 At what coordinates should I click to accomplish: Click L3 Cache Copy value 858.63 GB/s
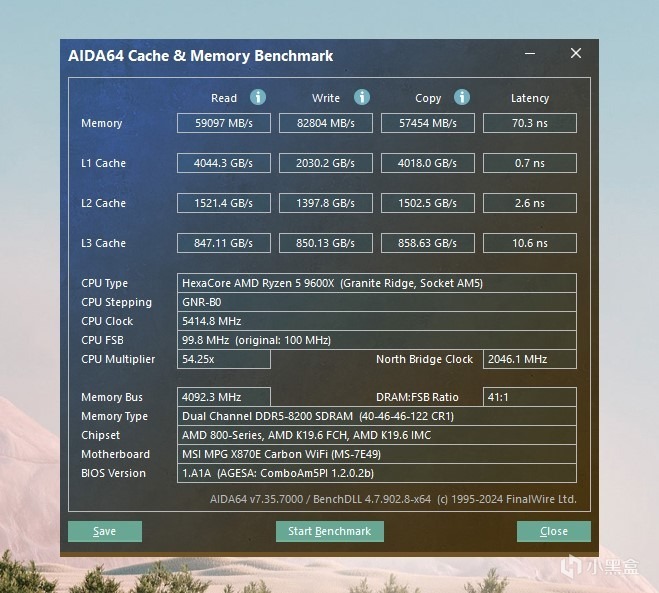click(x=428, y=243)
